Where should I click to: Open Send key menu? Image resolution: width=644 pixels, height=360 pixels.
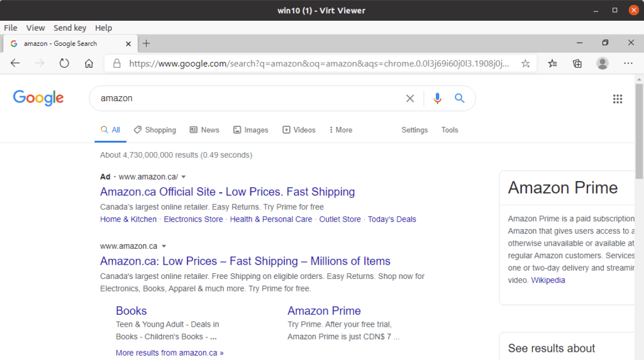coord(70,28)
